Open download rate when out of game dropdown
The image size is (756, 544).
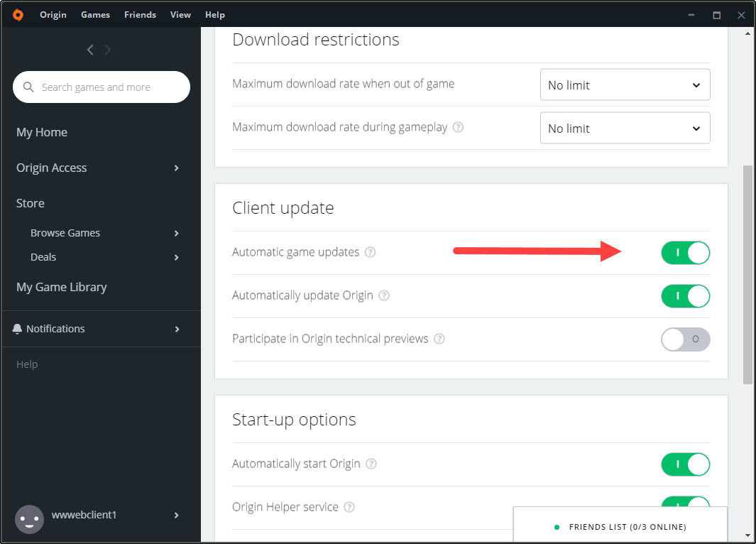625,85
